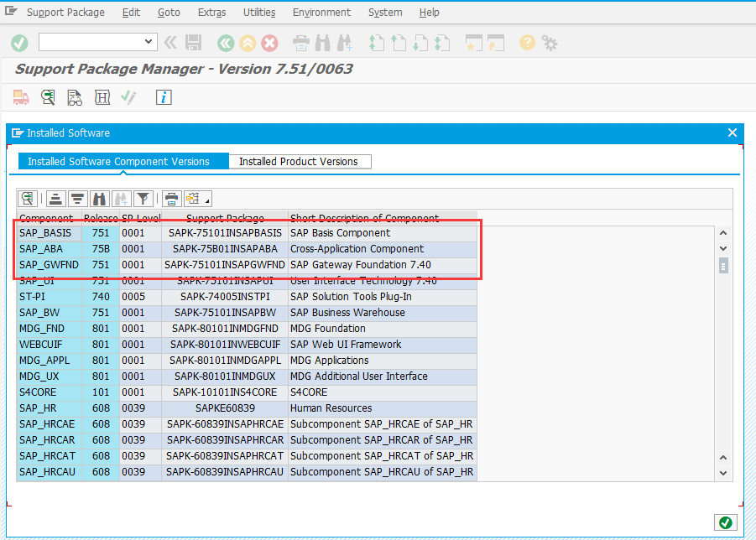Click the Generate Shortcut icon
Image resolution: width=756 pixels, height=540 pixels.
[495, 44]
